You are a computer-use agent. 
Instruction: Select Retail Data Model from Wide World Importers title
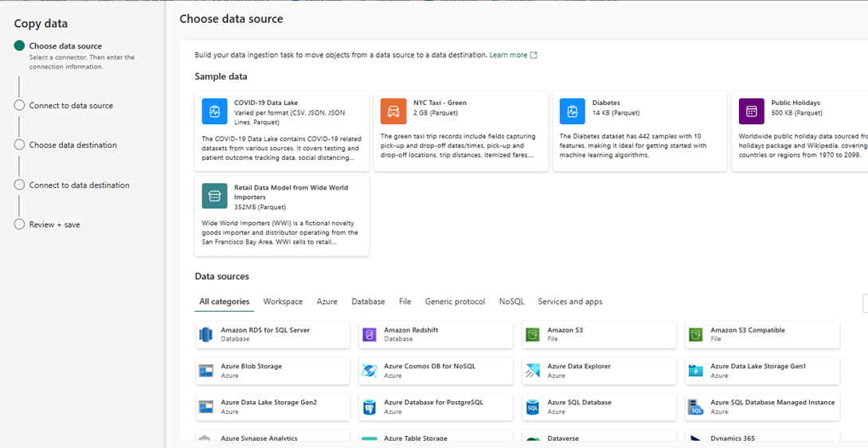pos(291,193)
